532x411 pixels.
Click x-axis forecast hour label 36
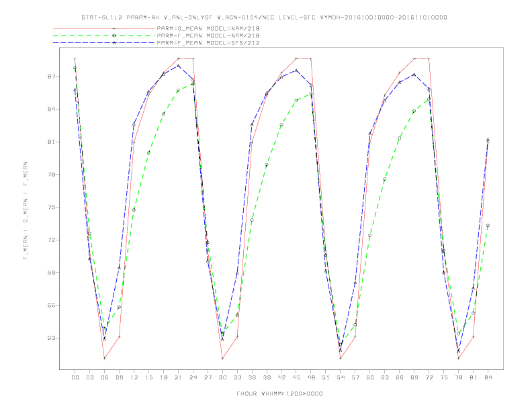click(x=252, y=377)
